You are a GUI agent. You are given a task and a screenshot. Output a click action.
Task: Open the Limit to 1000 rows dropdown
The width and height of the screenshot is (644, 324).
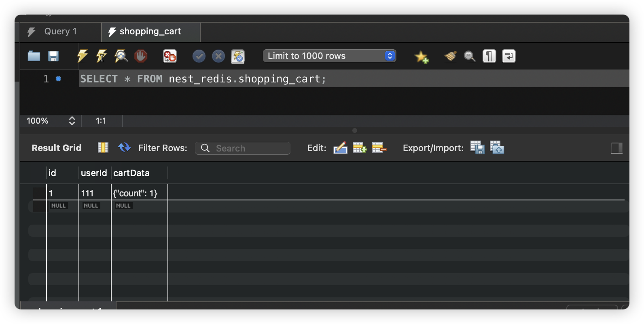pyautogui.click(x=329, y=56)
